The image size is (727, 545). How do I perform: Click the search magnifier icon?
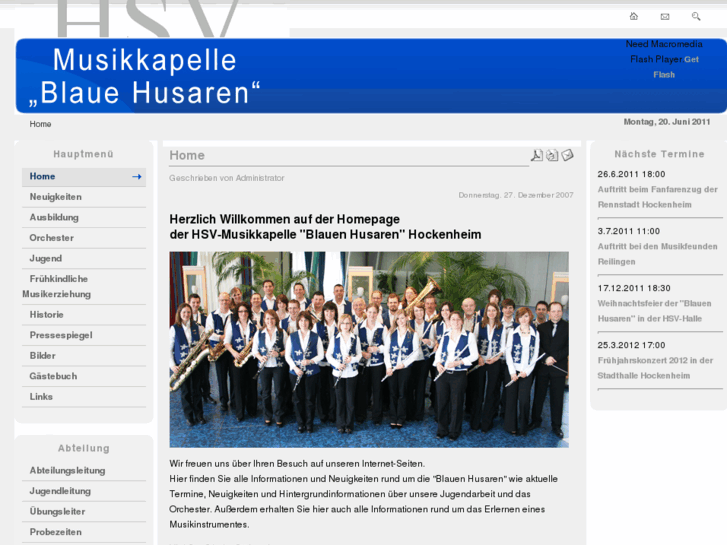696,16
